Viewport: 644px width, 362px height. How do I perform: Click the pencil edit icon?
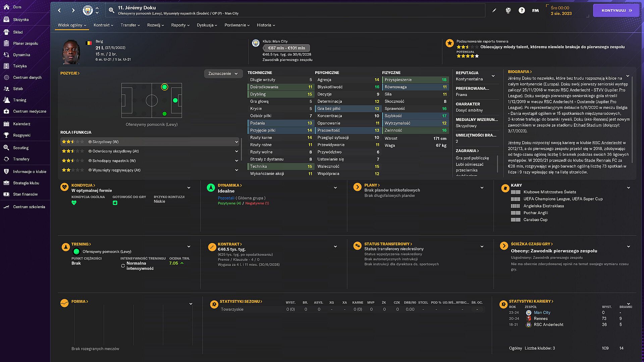[494, 10]
